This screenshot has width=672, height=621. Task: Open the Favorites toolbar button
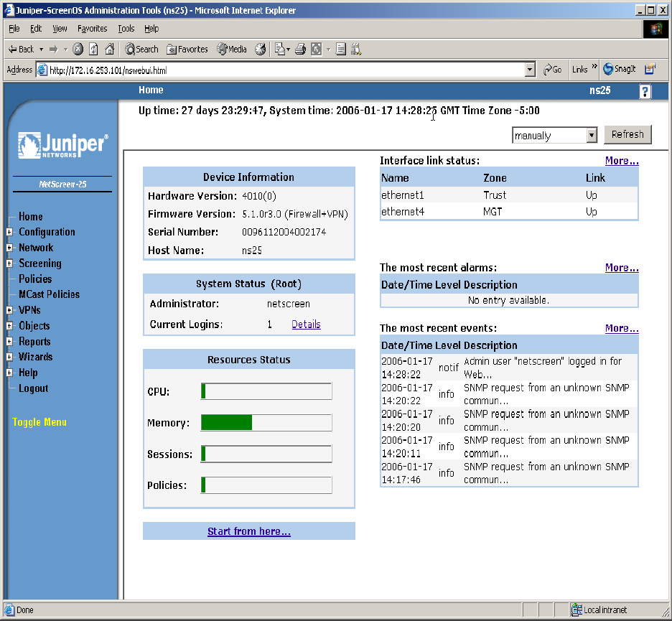point(187,50)
